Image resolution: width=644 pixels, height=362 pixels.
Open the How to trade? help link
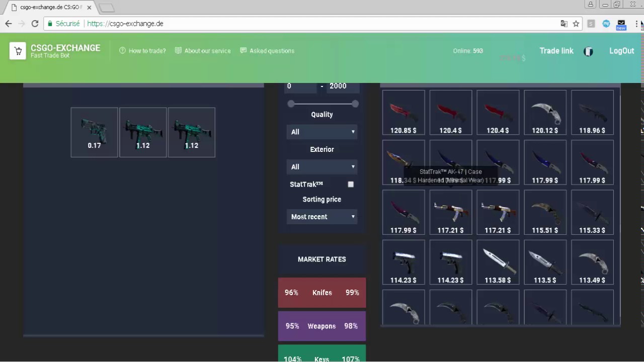pos(142,51)
